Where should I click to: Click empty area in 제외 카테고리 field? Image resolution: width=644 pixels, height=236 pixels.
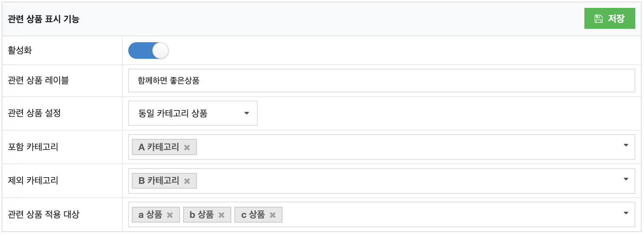click(395, 181)
